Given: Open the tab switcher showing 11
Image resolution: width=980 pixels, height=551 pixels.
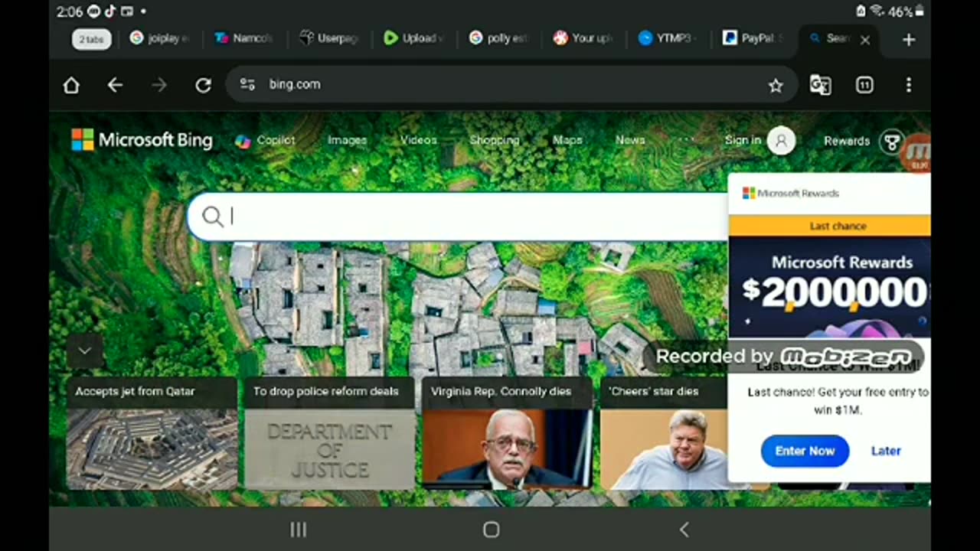Looking at the screenshot, I should pos(864,85).
